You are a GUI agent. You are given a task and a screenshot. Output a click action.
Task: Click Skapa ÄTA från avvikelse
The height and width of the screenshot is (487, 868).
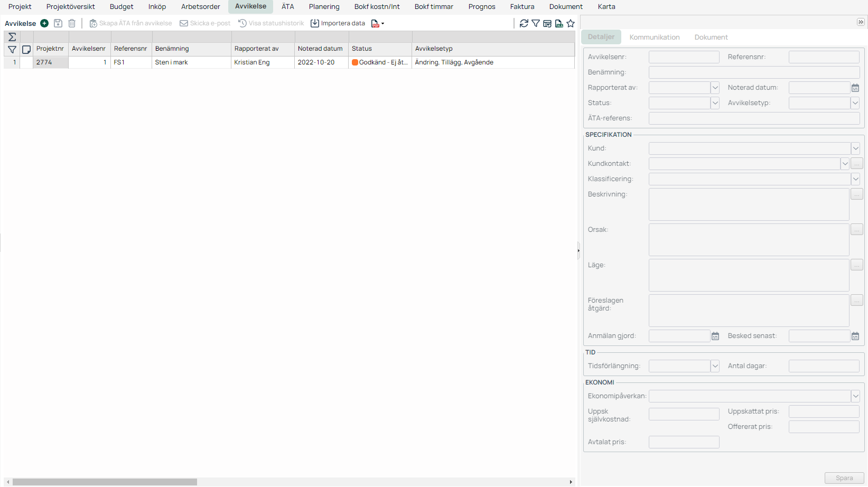[x=130, y=23]
